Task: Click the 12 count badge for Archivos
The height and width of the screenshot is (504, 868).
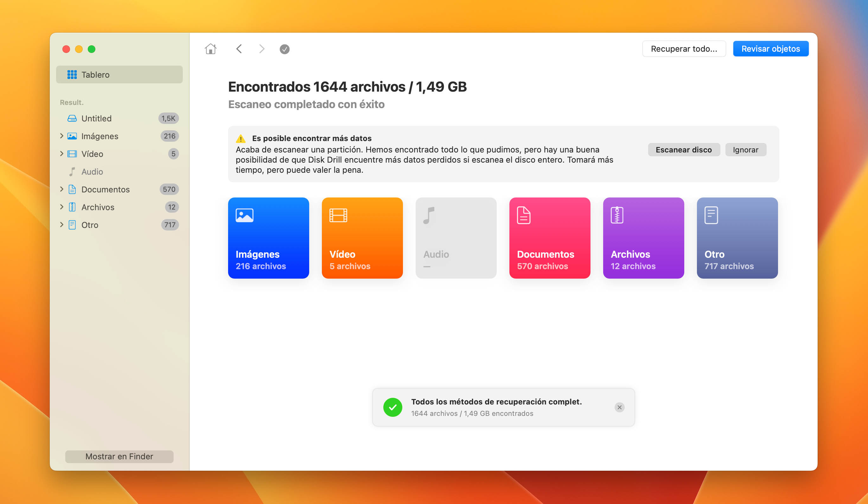Action: [172, 207]
